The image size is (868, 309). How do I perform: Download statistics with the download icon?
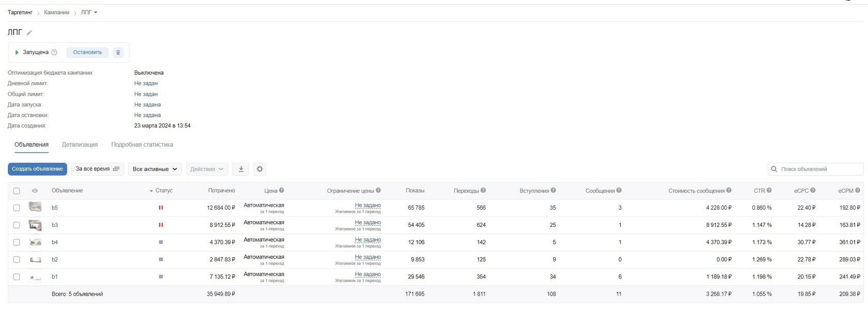241,169
